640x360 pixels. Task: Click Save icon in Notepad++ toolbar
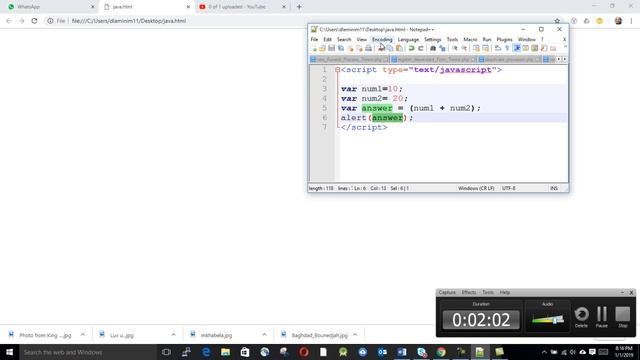point(331,49)
